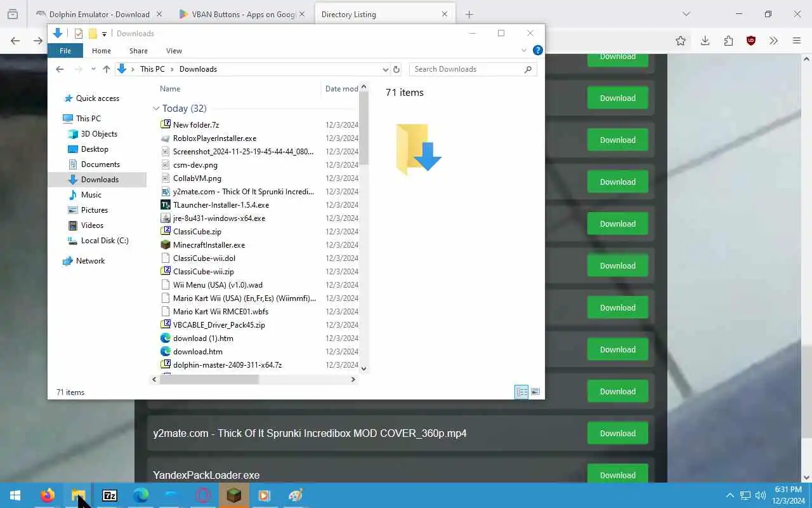Click This PC in the address breadcrumb
The height and width of the screenshot is (508, 812).
pos(152,69)
